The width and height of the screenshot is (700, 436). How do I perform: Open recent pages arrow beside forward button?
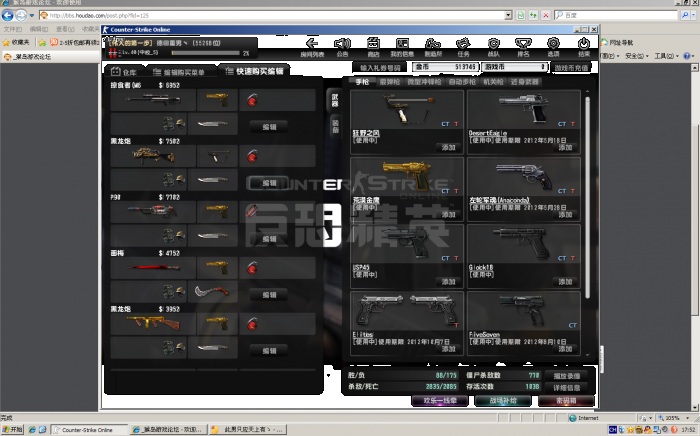(32, 15)
